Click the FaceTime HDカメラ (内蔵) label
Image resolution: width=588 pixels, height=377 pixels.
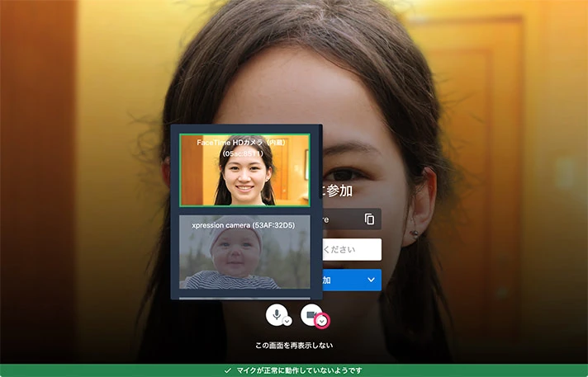[x=245, y=143]
